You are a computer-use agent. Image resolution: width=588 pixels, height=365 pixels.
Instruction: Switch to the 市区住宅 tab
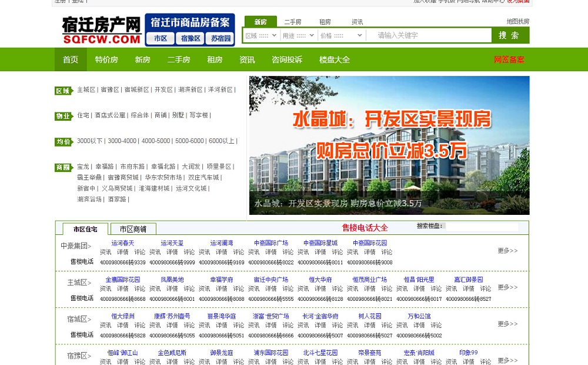85,229
